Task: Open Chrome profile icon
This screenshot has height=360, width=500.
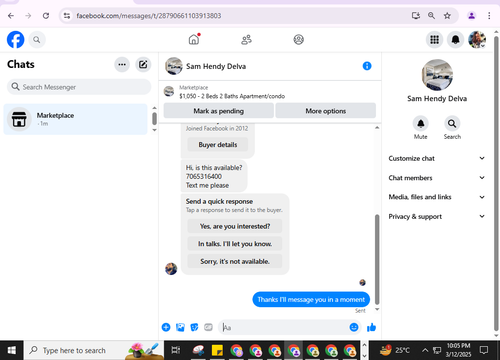Action: pos(471,16)
